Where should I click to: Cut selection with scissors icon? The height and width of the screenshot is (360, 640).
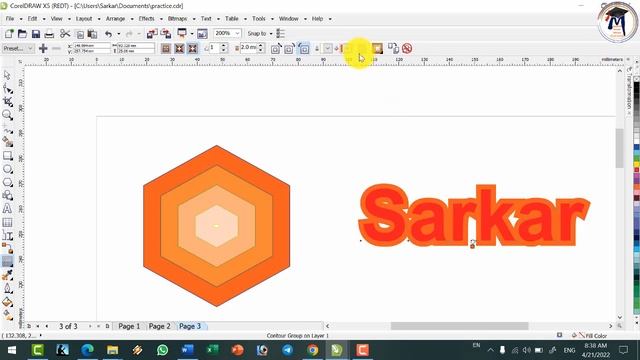(65, 33)
